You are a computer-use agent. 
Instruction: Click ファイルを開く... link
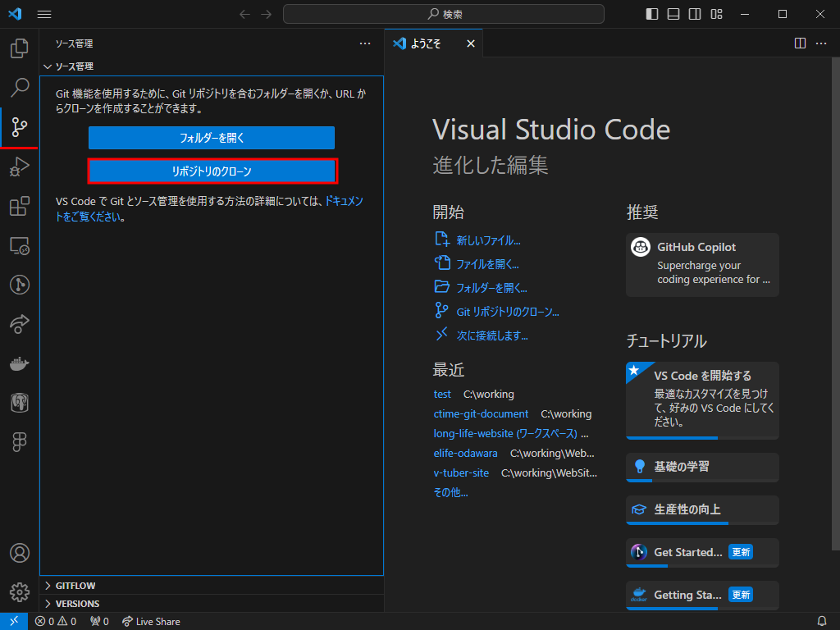pyautogui.click(x=487, y=264)
